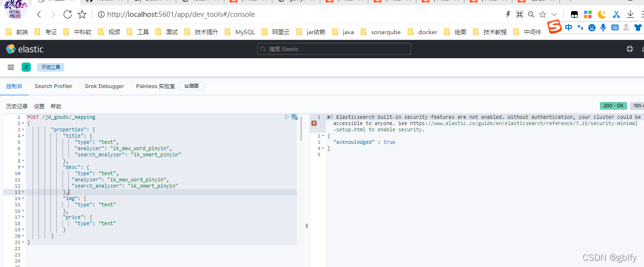Click the lightning speed mode icon

coord(509,14)
